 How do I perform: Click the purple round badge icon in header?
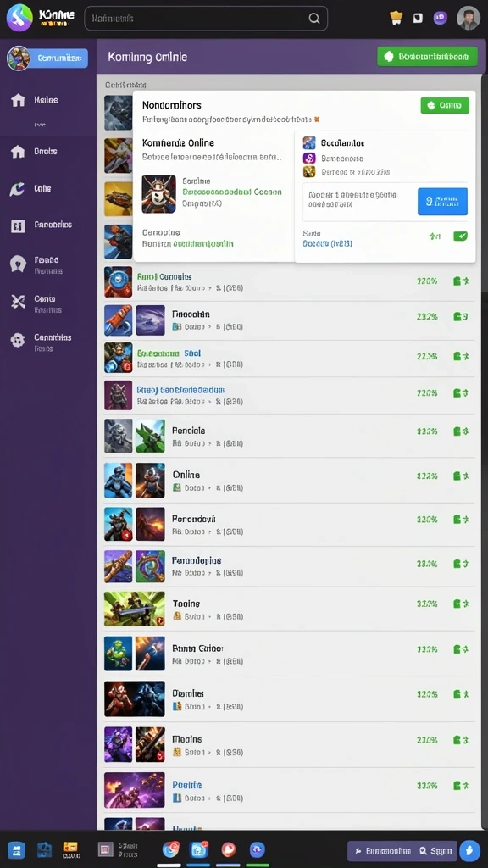(x=441, y=18)
